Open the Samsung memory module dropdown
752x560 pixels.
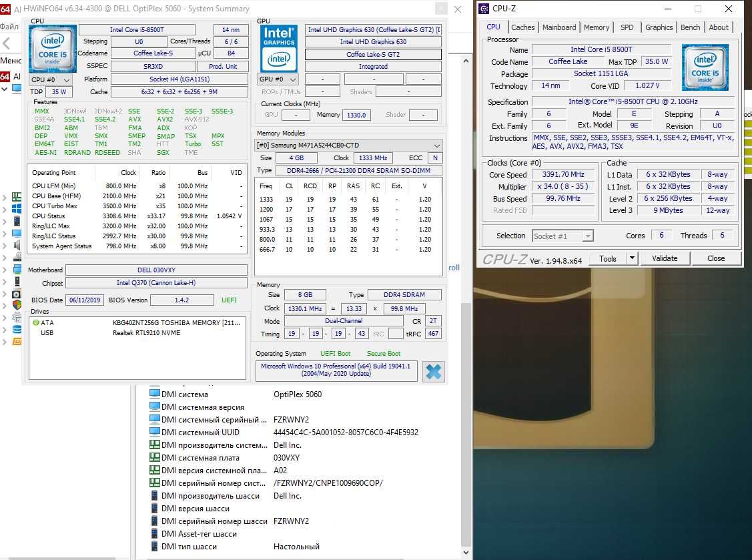(x=348, y=145)
